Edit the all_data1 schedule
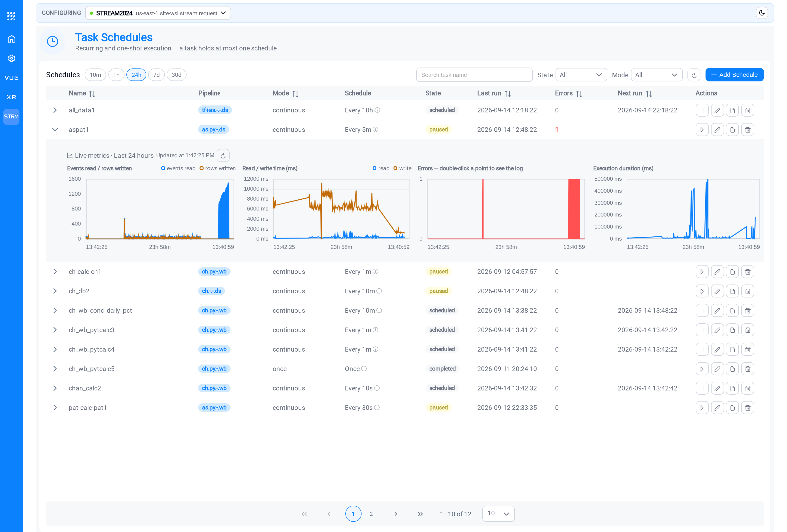 coord(717,110)
